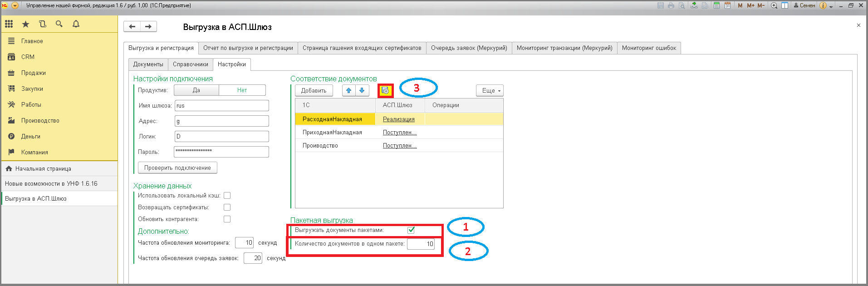Viewport: 868px width, 286px height.
Task: Click the calculator icon in title bar
Action: coord(716,5)
